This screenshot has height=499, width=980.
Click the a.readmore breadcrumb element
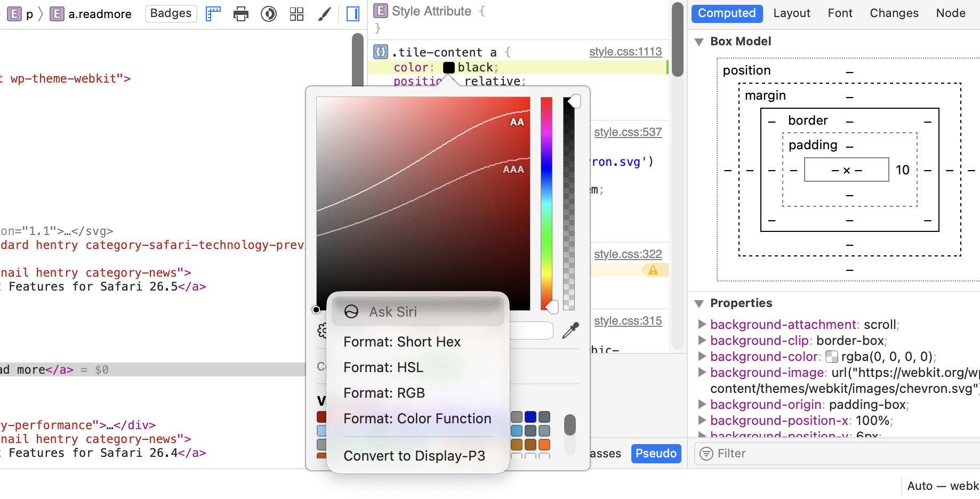91,14
